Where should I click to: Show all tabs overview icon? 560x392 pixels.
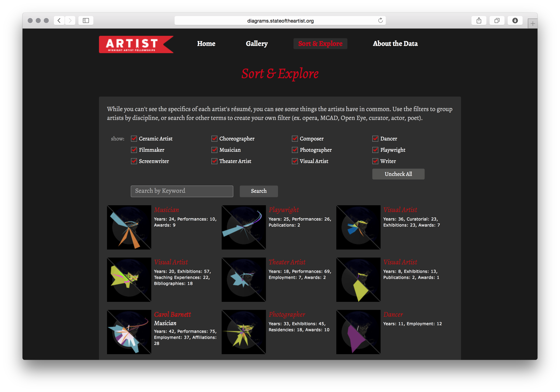coord(497,21)
